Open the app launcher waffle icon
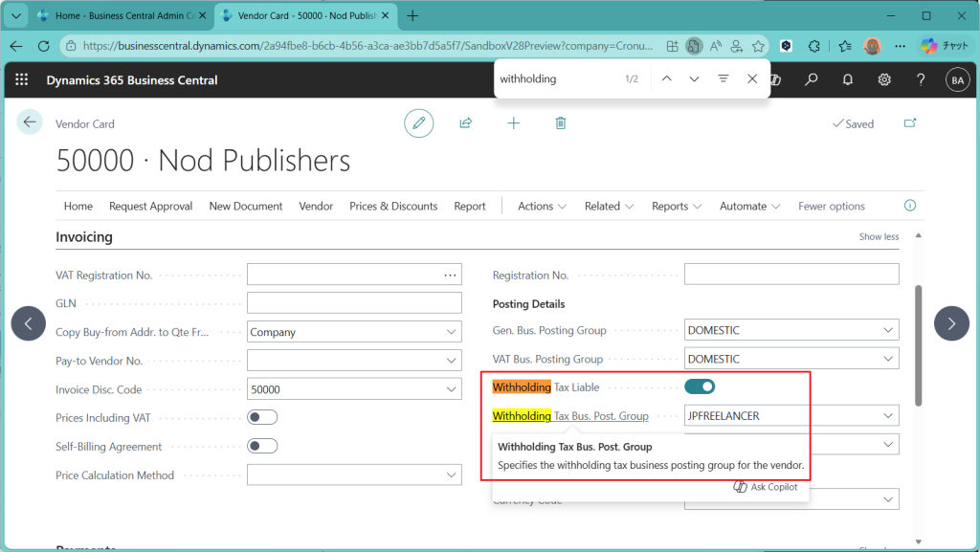Image resolution: width=980 pixels, height=552 pixels. pyautogui.click(x=22, y=79)
